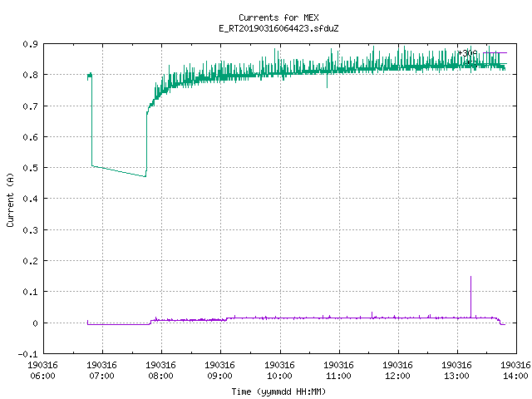Click the '190316 06:00' time tick label
Image resolution: width=532 pixels, height=399 pixels.
(x=42, y=371)
